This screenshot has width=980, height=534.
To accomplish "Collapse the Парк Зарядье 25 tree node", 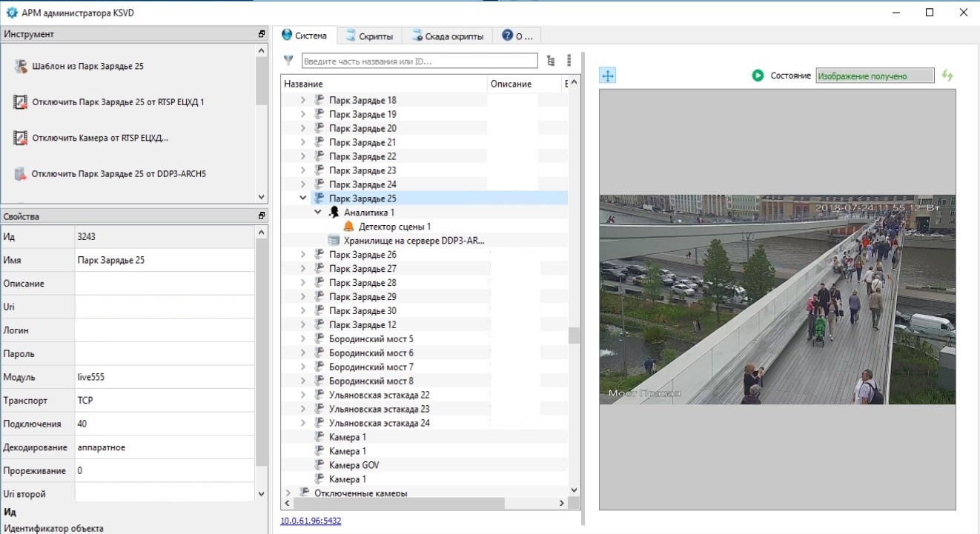I will coord(302,198).
